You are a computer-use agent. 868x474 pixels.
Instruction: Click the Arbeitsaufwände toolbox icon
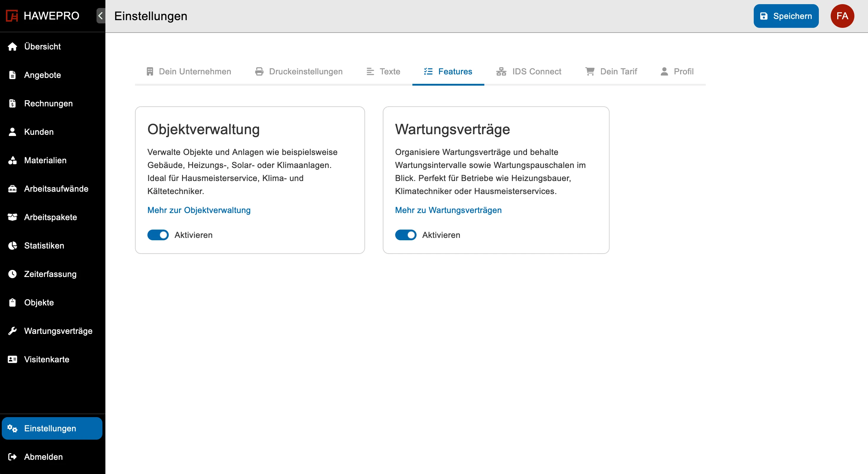coord(12,189)
